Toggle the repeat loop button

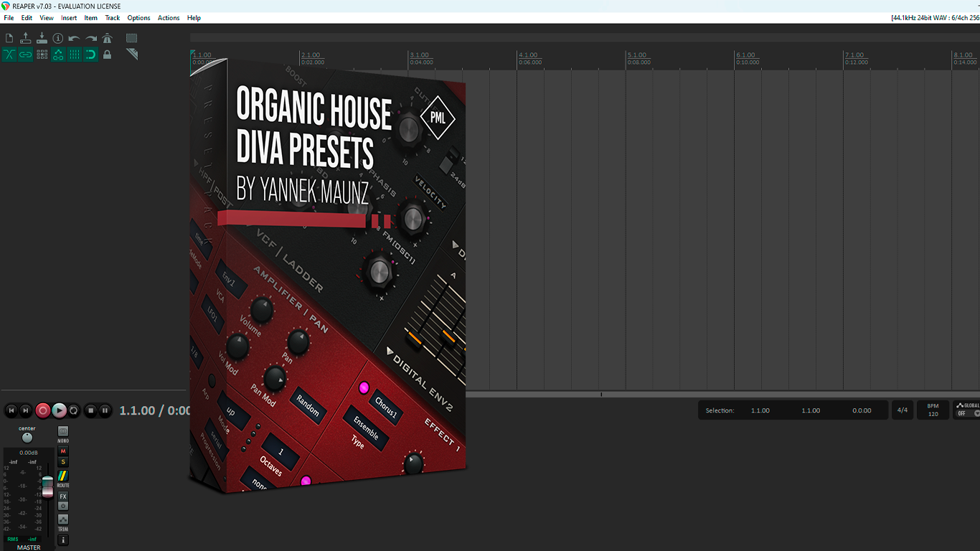pos(74,410)
